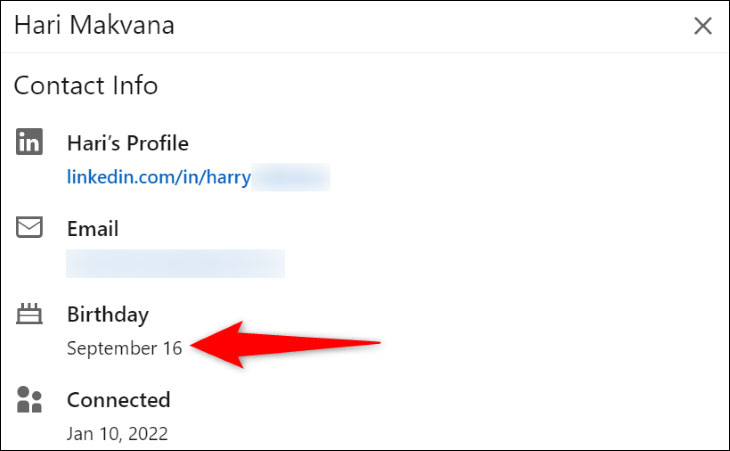Click the LinkedIn logo icon
This screenshot has width=730, height=451.
[x=30, y=143]
